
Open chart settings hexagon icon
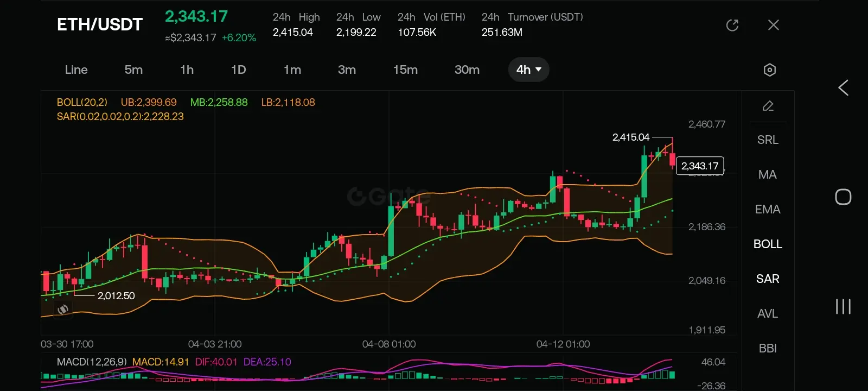coord(769,70)
